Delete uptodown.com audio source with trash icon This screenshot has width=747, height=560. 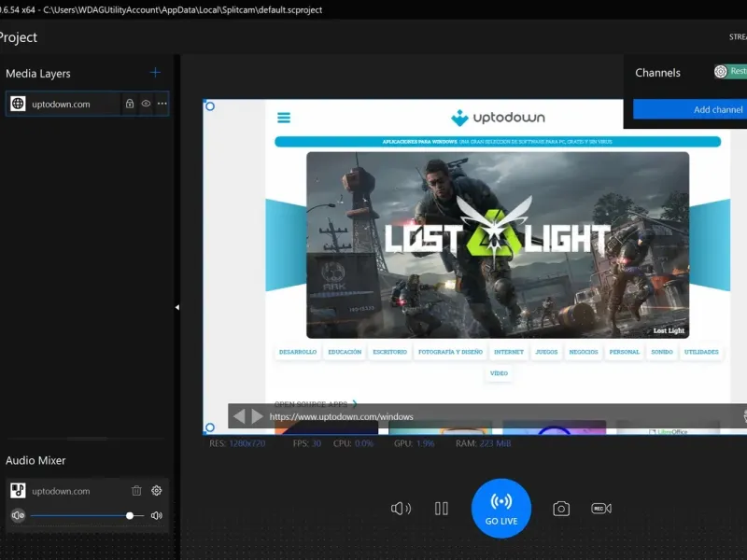[x=136, y=491]
